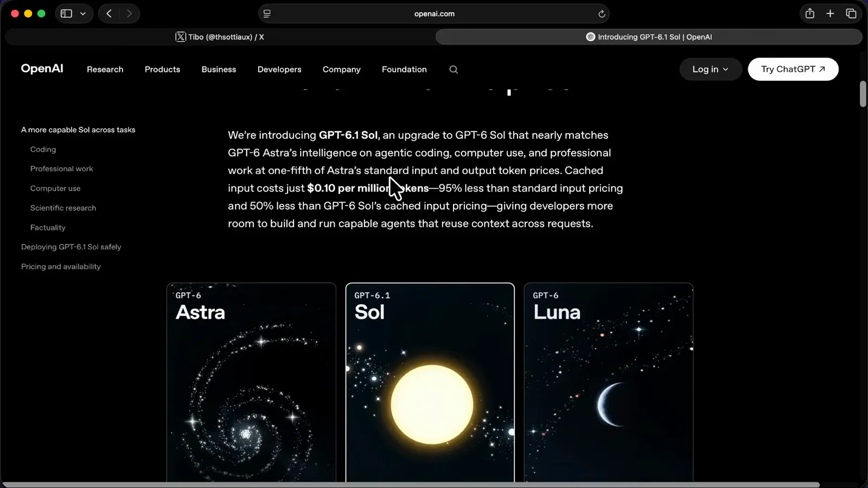The image size is (868, 488).
Task: Reload the page with the refresh icon
Action: point(602,14)
